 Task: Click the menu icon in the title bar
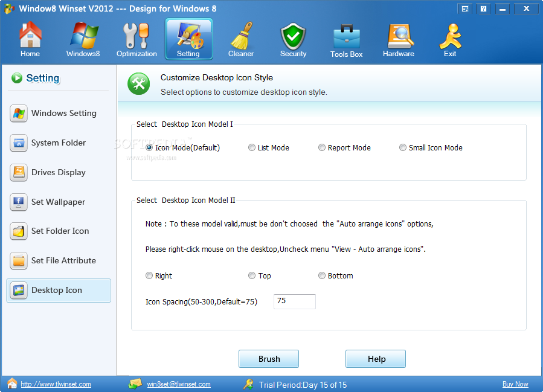465,9
